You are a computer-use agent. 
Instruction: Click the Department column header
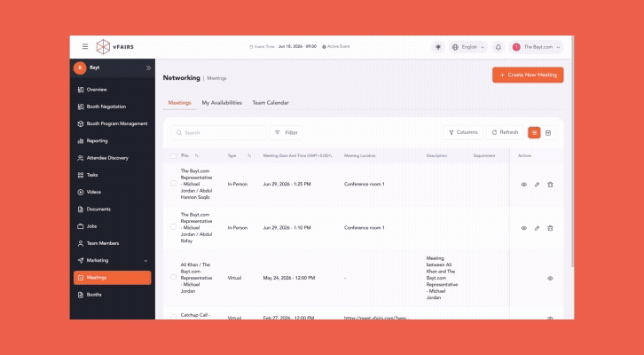point(483,155)
